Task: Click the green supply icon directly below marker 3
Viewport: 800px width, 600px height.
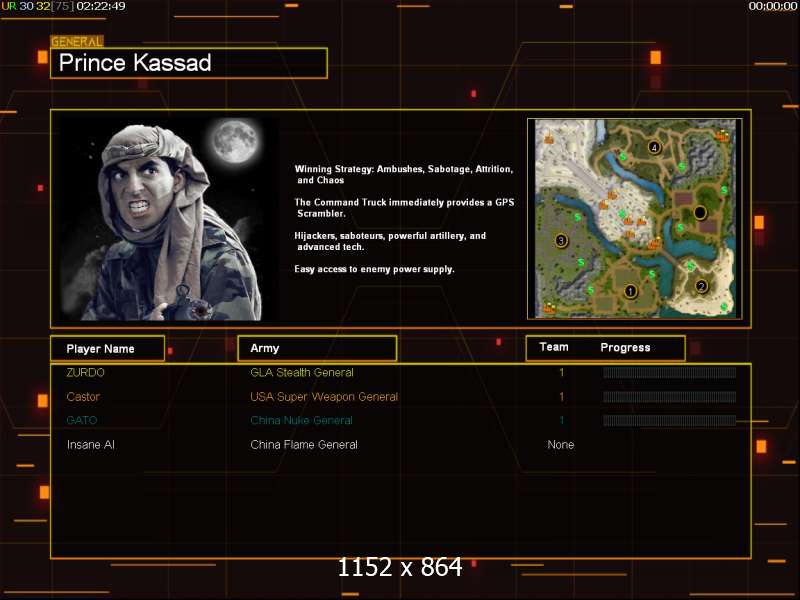Action: click(x=581, y=262)
